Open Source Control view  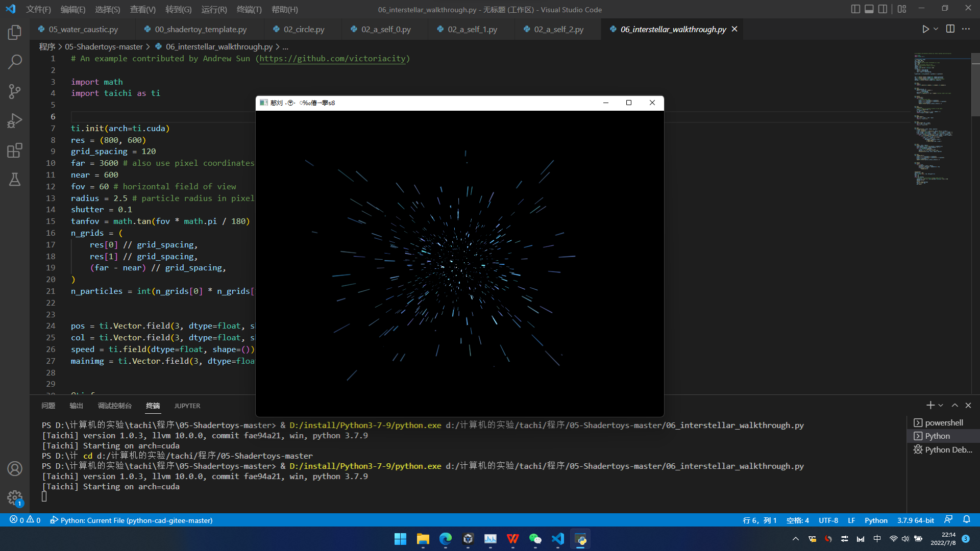click(x=15, y=91)
